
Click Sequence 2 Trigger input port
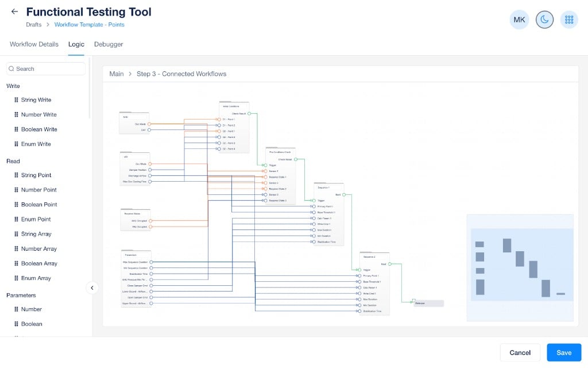click(359, 270)
